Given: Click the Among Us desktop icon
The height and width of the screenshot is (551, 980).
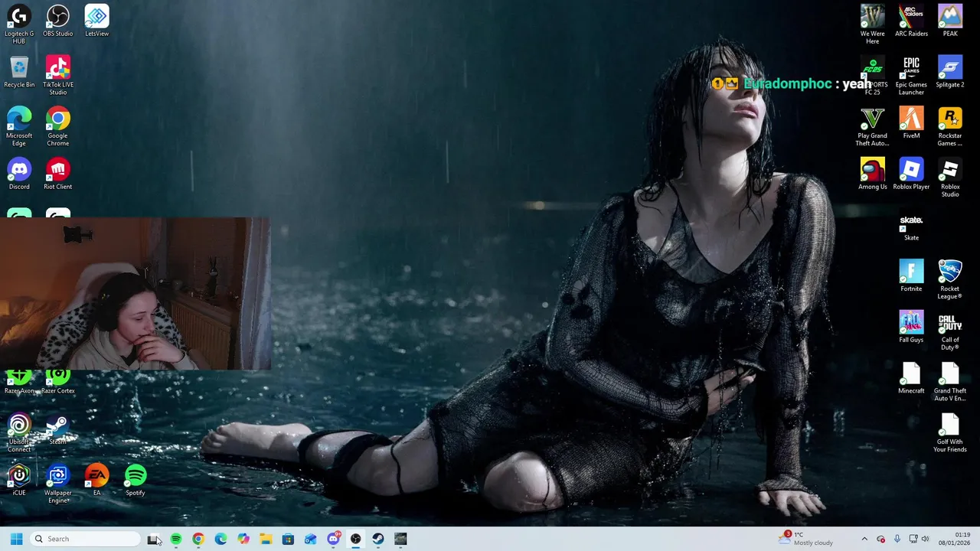Looking at the screenshot, I should [873, 174].
